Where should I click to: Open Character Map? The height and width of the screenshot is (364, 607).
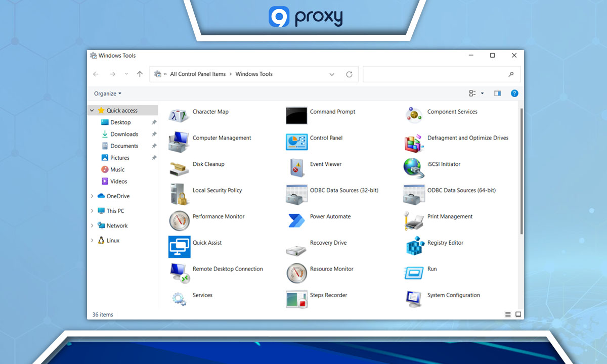coord(210,111)
